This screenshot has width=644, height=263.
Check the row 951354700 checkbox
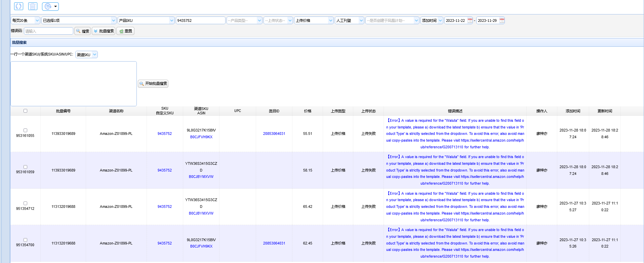click(x=25, y=240)
